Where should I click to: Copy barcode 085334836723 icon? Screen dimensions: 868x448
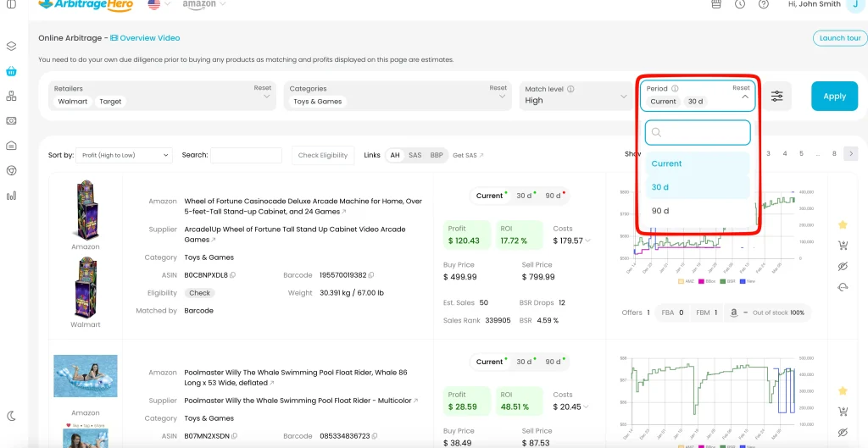(x=374, y=436)
